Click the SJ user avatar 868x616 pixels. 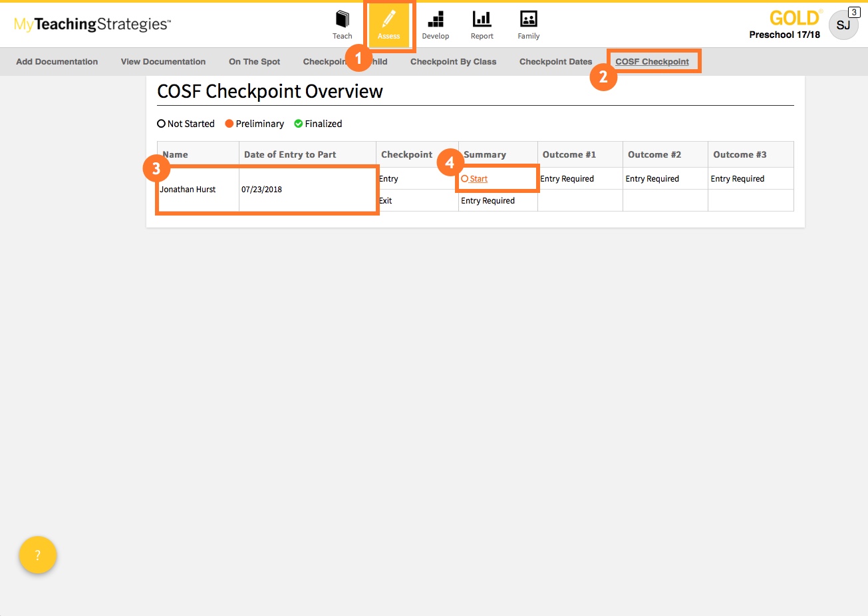[843, 26]
